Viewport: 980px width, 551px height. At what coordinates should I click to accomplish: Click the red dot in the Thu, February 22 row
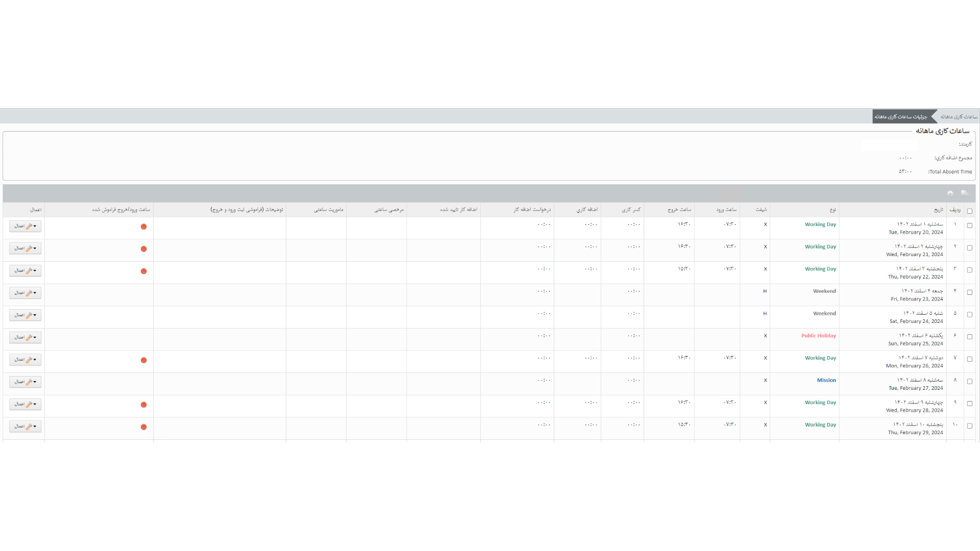pyautogui.click(x=143, y=271)
